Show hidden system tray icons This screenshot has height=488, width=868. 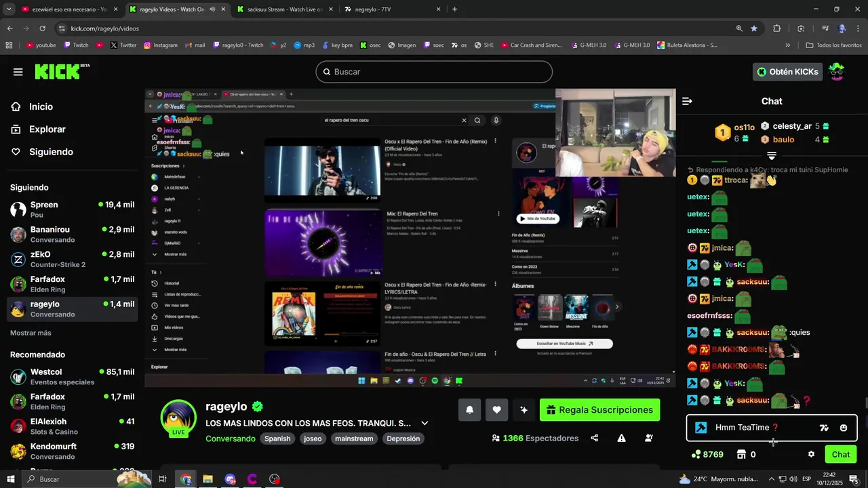pyautogui.click(x=771, y=479)
